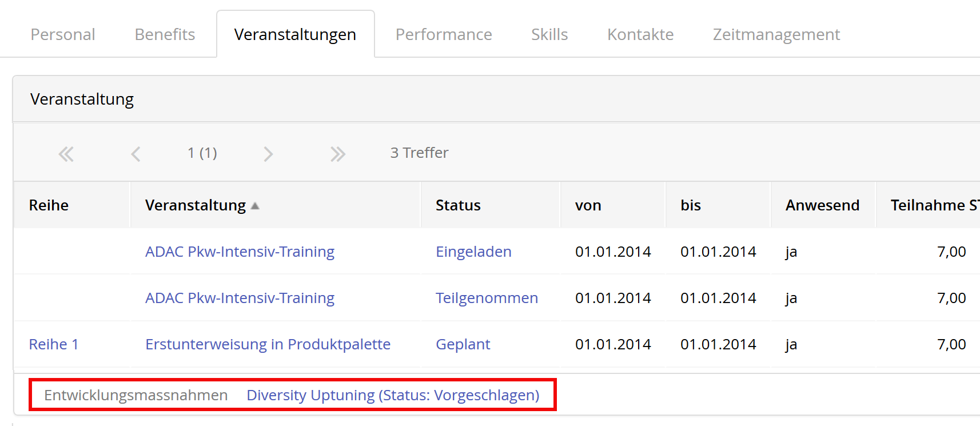Sort table by von column header

click(x=588, y=205)
